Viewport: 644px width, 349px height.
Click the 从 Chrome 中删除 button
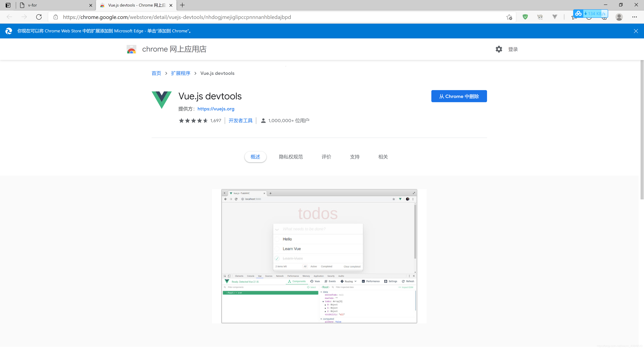(x=459, y=96)
